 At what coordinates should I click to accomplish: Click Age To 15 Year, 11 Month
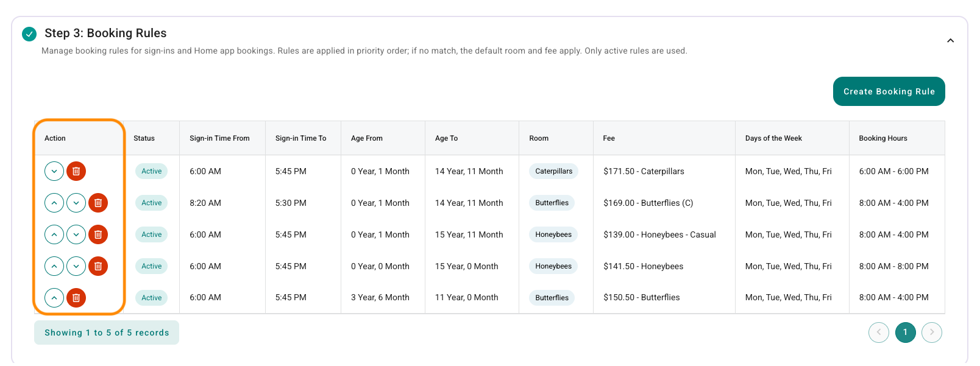[x=469, y=234]
